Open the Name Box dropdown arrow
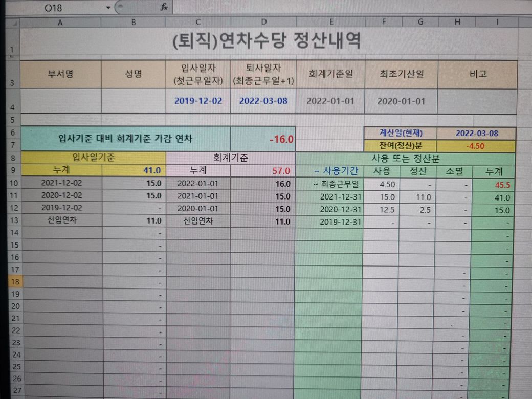 (108, 8)
